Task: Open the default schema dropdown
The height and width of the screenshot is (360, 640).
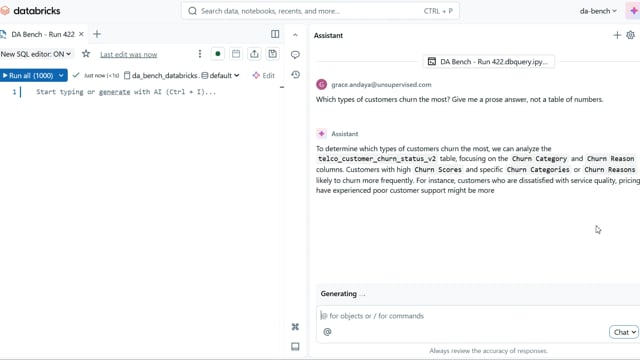Action: coord(221,76)
